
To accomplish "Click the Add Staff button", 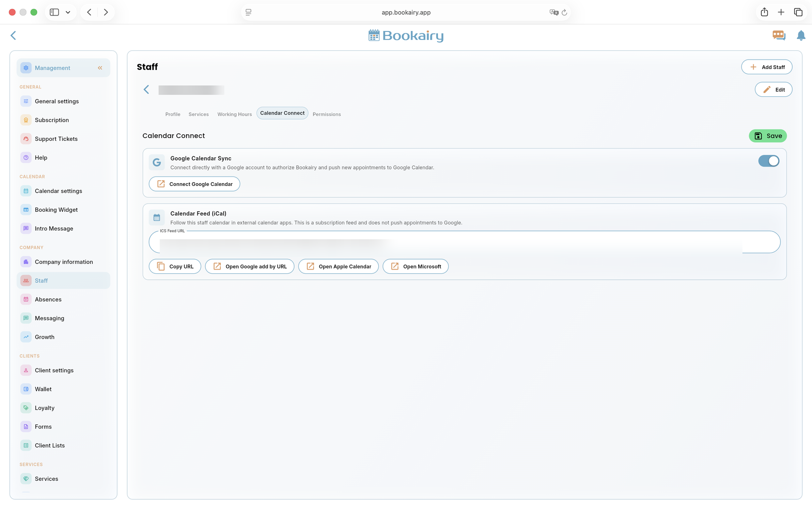I will (767, 67).
